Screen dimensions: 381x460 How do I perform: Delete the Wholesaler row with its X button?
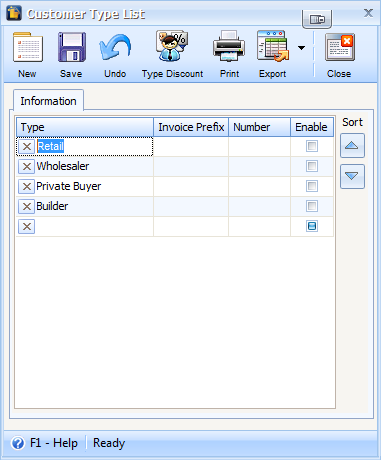click(x=27, y=166)
